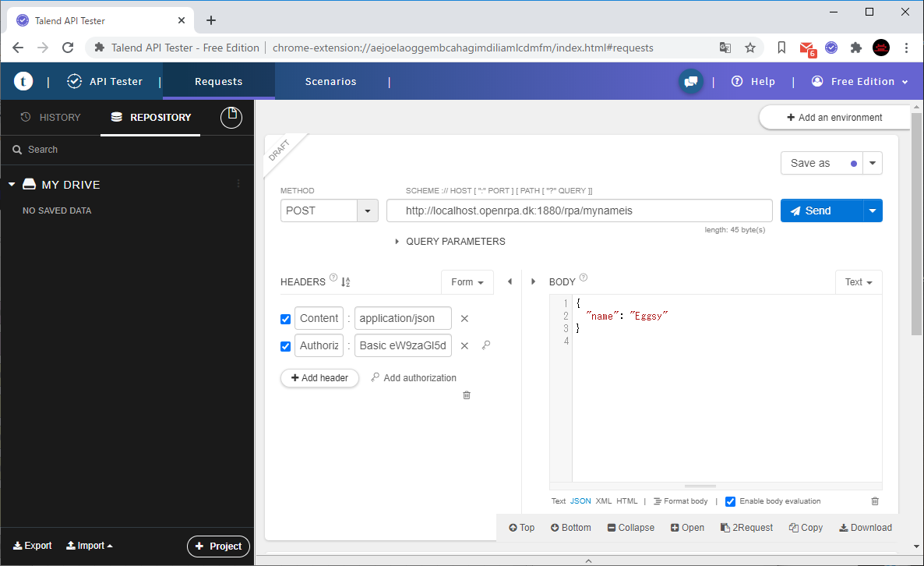Expand QUERY PARAMETERS section

coord(451,241)
